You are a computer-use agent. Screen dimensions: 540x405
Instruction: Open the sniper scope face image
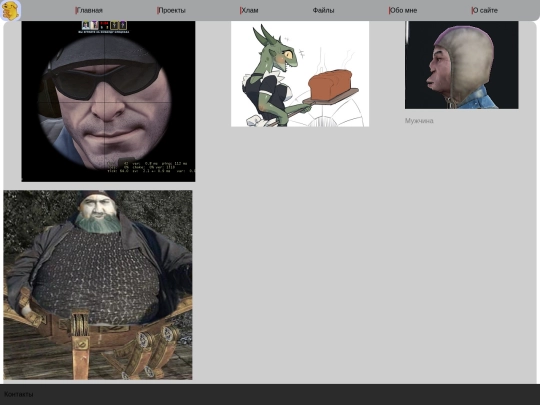[108, 101]
